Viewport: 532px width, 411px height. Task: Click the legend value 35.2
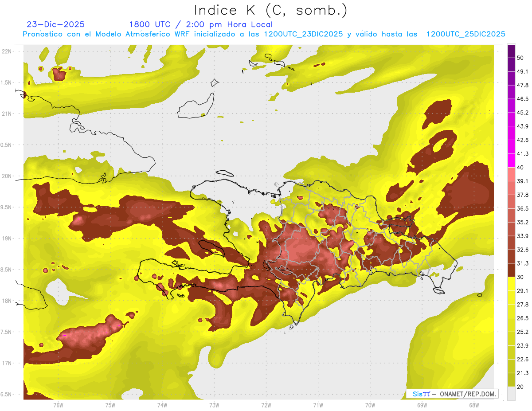tap(523, 222)
